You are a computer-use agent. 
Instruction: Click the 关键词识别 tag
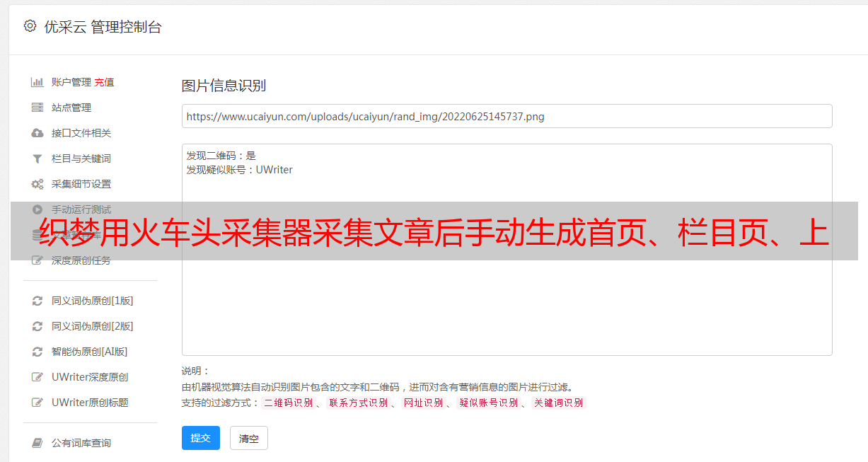click(x=558, y=403)
